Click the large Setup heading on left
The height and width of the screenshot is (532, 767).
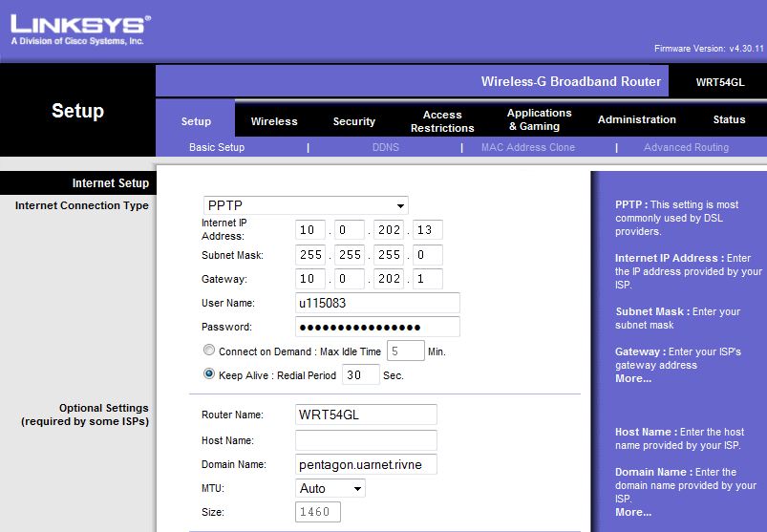tap(77, 111)
